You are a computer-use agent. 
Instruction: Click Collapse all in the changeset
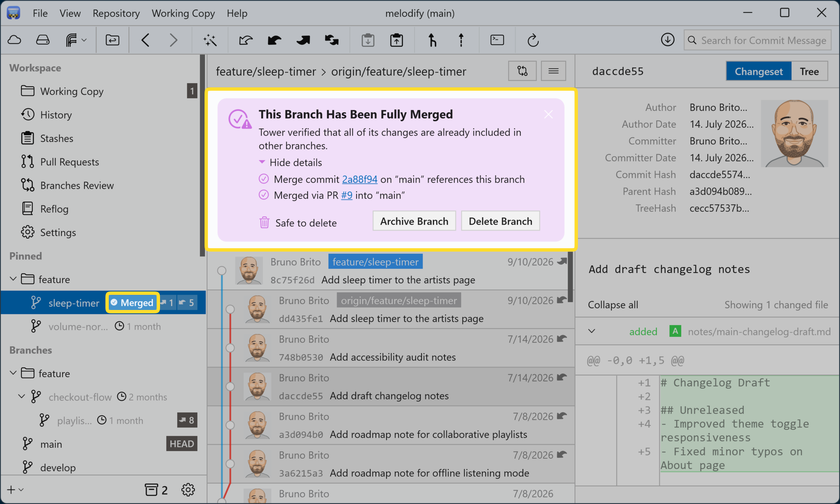click(613, 305)
